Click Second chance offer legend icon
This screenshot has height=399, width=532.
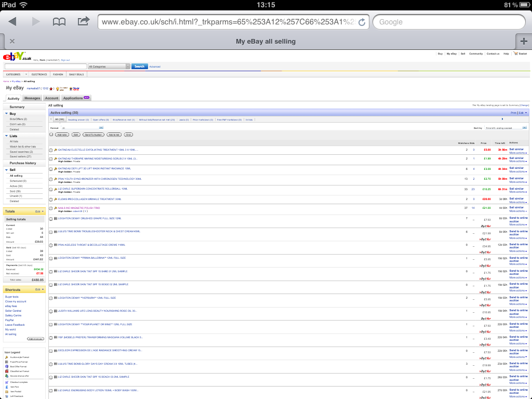pos(6,376)
